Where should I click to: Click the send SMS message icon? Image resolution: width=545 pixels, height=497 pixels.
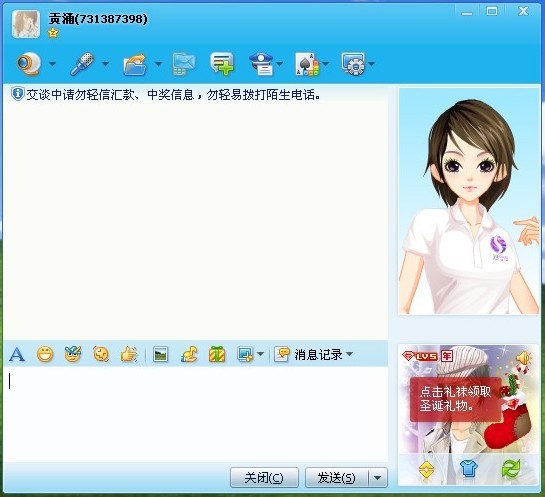(x=184, y=64)
